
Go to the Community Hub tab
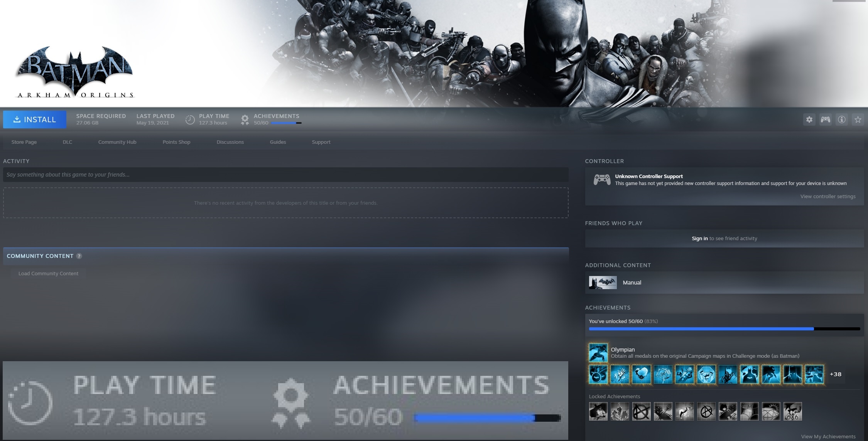point(117,142)
